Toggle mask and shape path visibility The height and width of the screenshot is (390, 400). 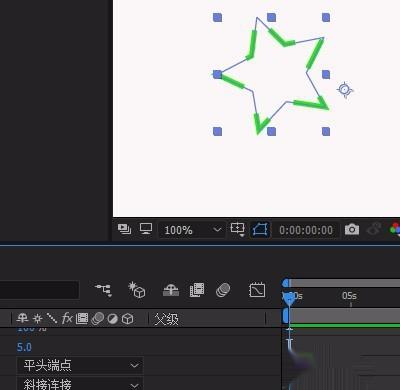260,230
